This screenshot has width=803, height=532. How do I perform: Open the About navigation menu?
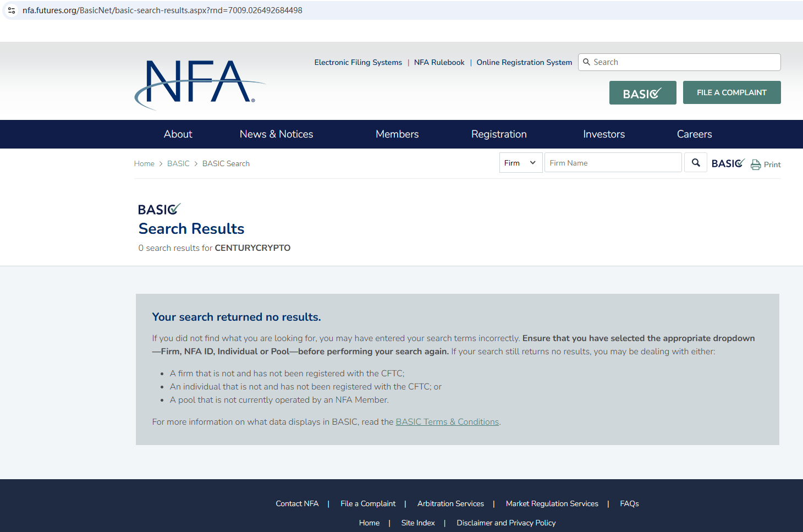click(178, 134)
